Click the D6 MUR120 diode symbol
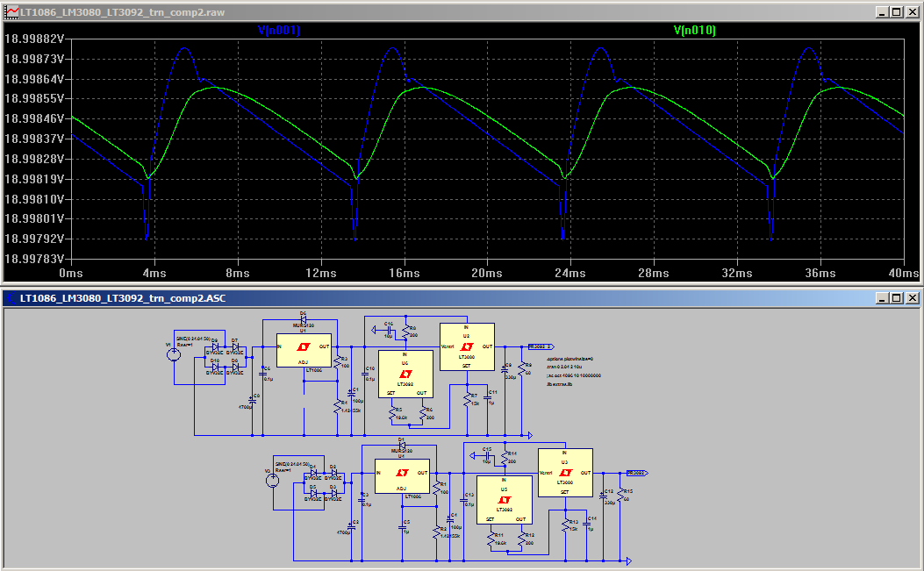This screenshot has width=924, height=571. point(304,320)
